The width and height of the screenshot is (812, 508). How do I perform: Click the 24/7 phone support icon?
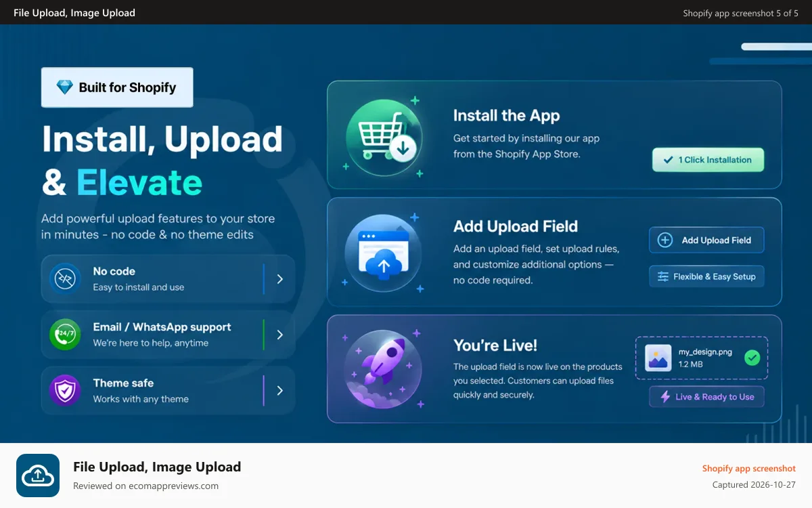(65, 335)
